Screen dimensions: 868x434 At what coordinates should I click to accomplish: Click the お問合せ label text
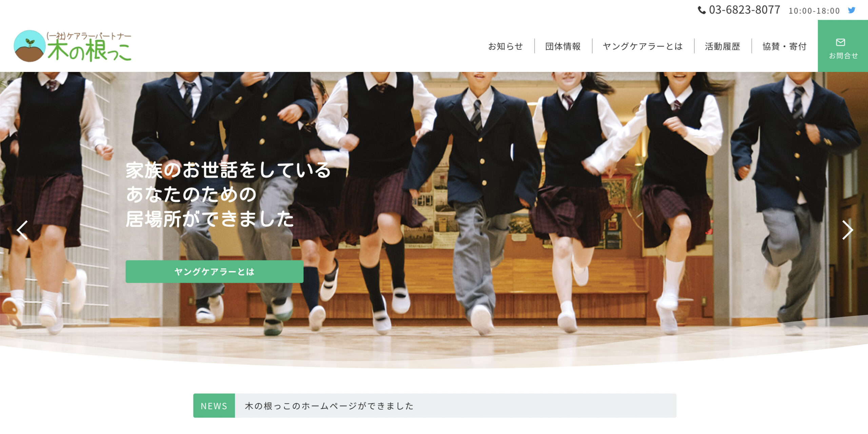843,56
